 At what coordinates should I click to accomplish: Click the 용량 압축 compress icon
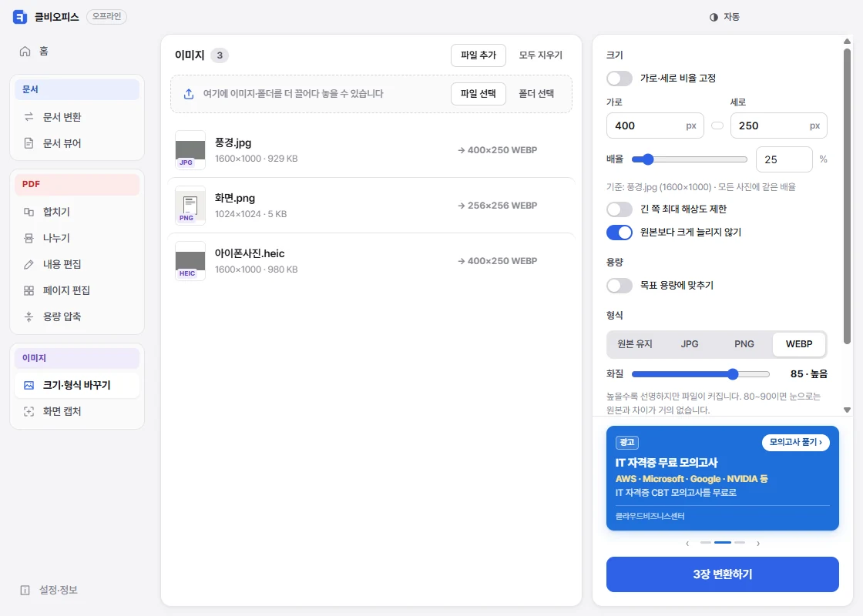(29, 316)
